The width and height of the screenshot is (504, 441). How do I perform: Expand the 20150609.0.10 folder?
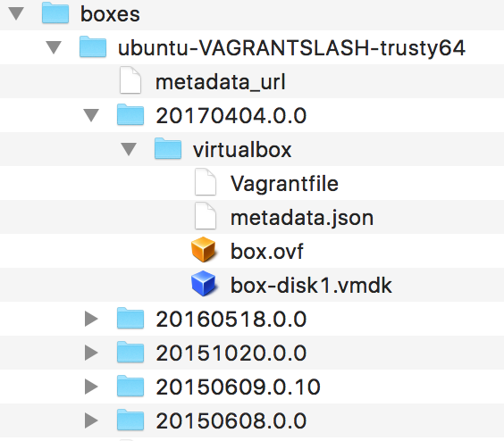click(91, 387)
